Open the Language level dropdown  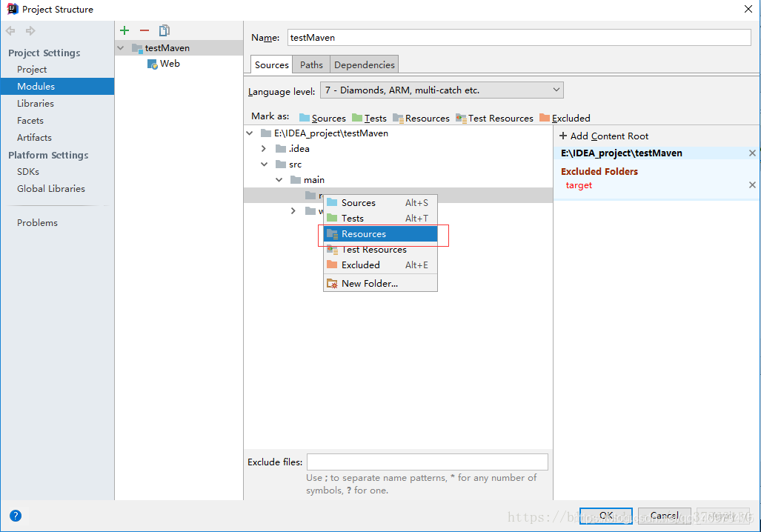(442, 90)
